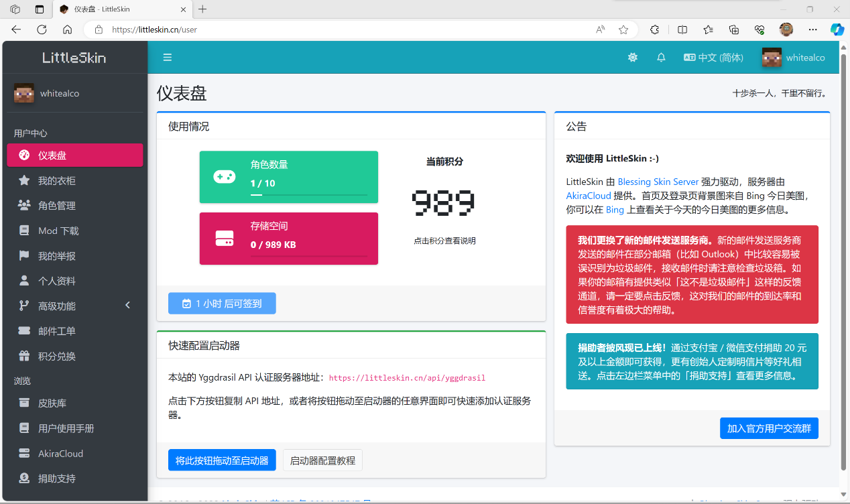
Task: Click the server icon beside AkiraCloud
Action: coord(24,453)
